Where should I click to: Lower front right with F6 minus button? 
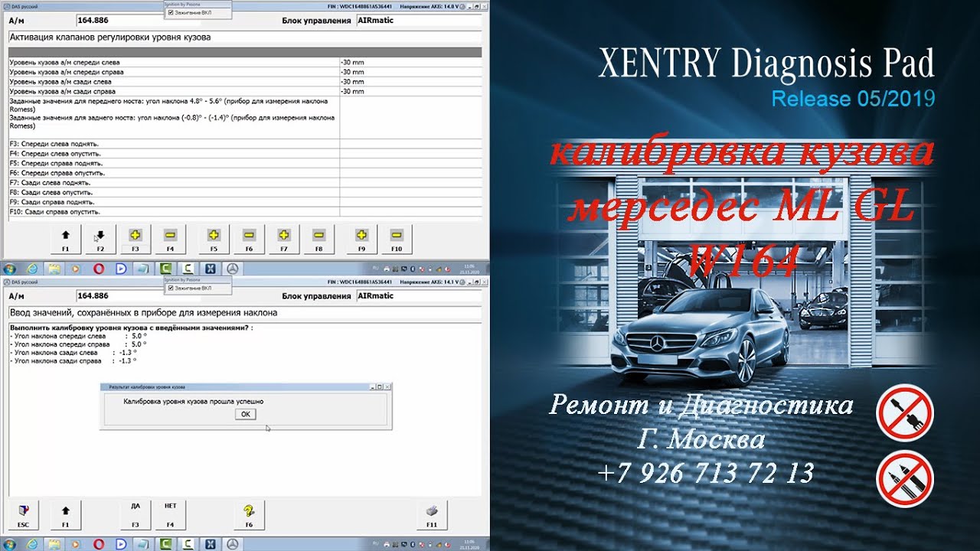coord(249,240)
